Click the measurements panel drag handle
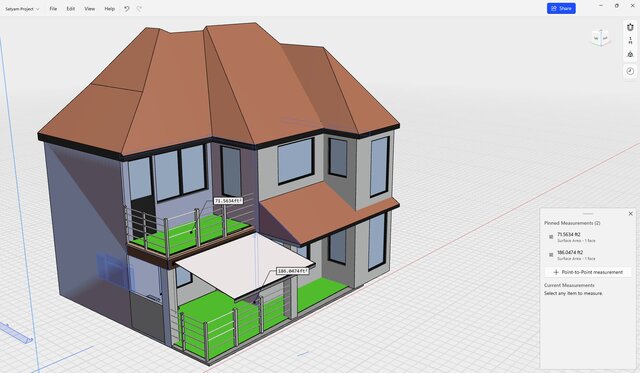The width and height of the screenshot is (640, 373). coord(588,213)
